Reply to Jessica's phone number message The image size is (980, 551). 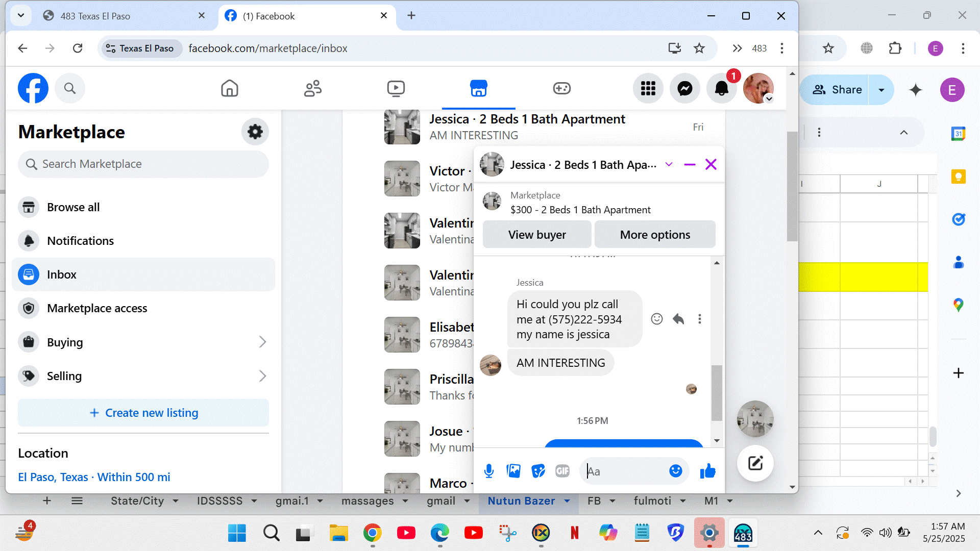pos(678,319)
